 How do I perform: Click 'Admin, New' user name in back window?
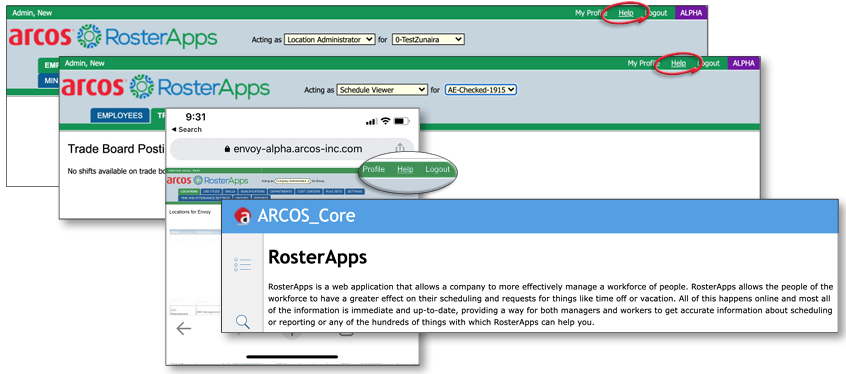click(x=32, y=13)
